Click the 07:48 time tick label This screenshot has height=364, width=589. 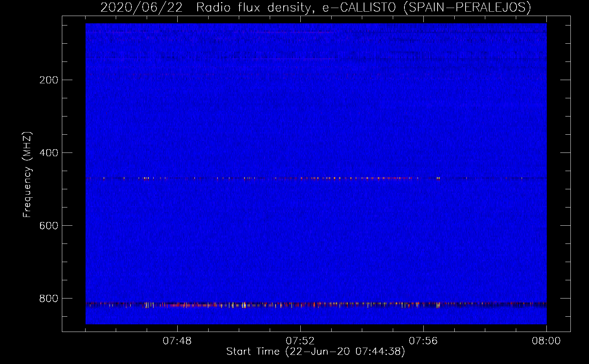pyautogui.click(x=177, y=341)
